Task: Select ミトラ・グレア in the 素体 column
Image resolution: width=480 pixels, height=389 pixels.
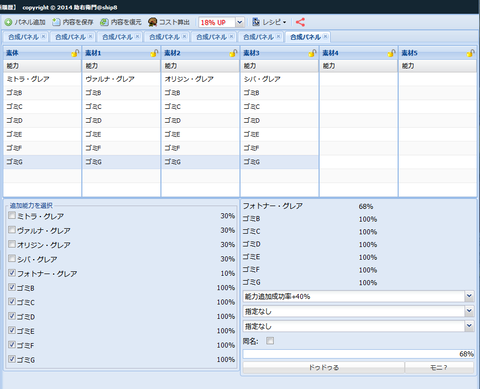Action: [42, 79]
